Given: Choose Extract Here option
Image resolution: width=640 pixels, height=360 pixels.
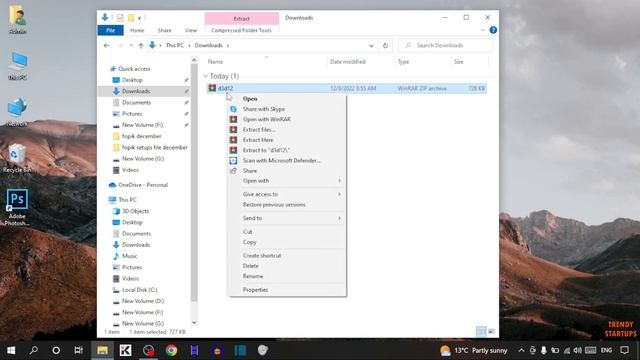Looking at the screenshot, I should pos(287,140).
